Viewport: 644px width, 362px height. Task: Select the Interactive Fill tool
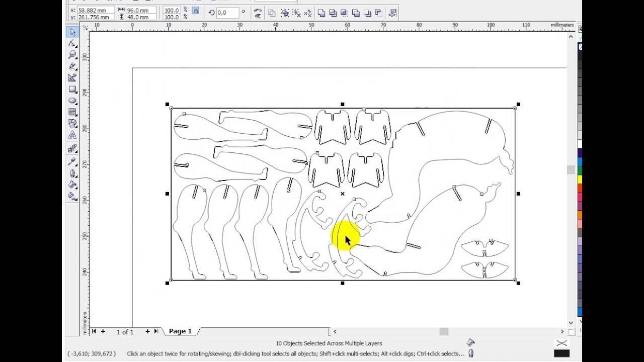click(72, 196)
